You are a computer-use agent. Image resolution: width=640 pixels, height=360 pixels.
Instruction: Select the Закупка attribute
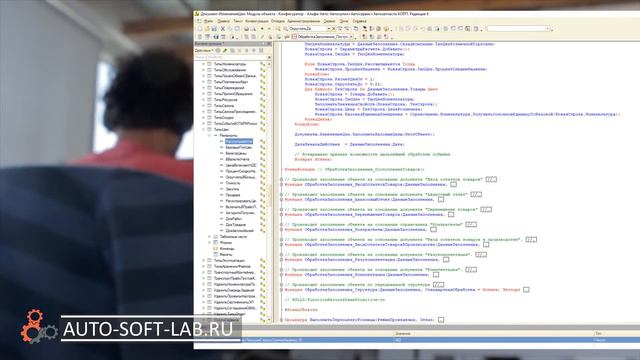[x=232, y=189]
